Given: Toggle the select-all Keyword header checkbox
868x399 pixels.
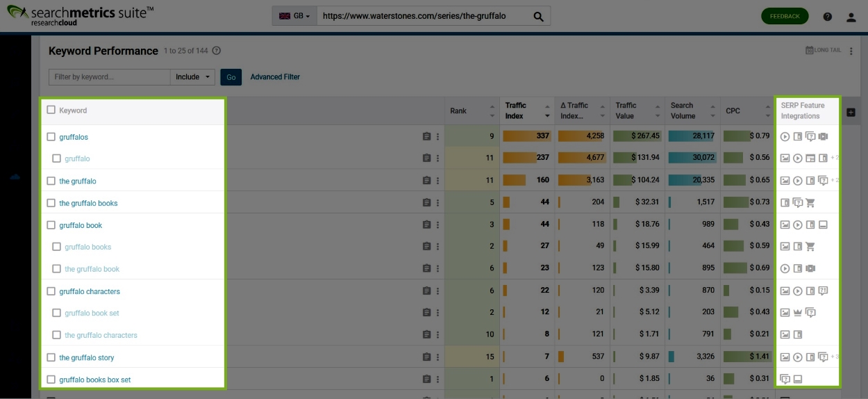Looking at the screenshot, I should tap(51, 110).
